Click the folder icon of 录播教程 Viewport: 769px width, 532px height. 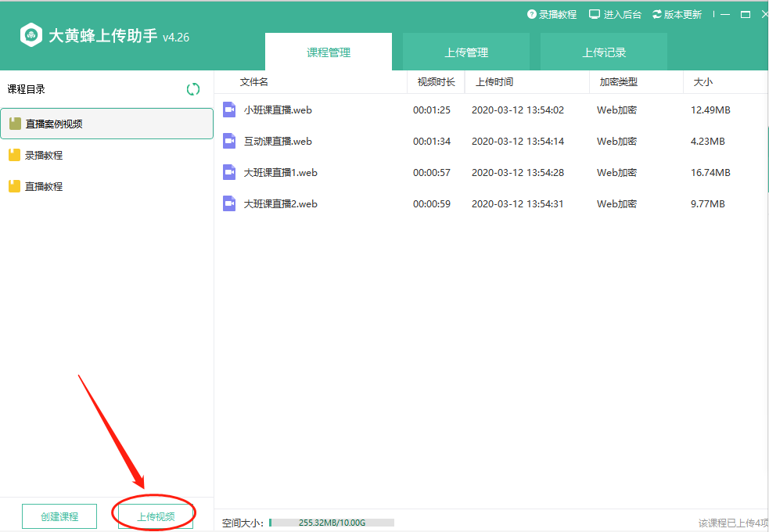click(x=14, y=155)
